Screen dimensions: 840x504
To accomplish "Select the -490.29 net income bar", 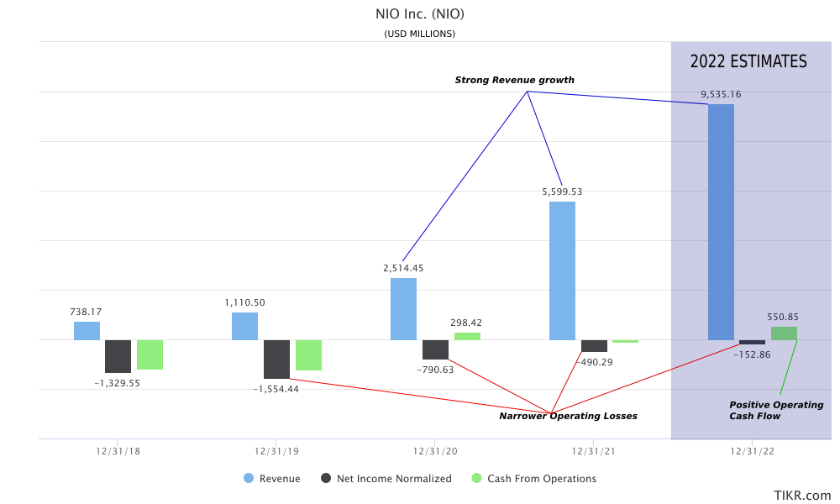I will (x=594, y=346).
